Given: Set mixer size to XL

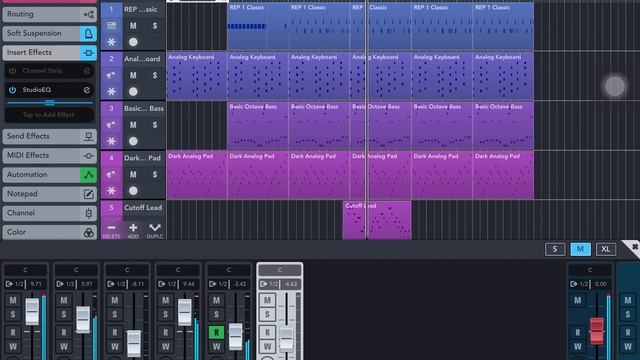Looking at the screenshot, I should [606, 249].
